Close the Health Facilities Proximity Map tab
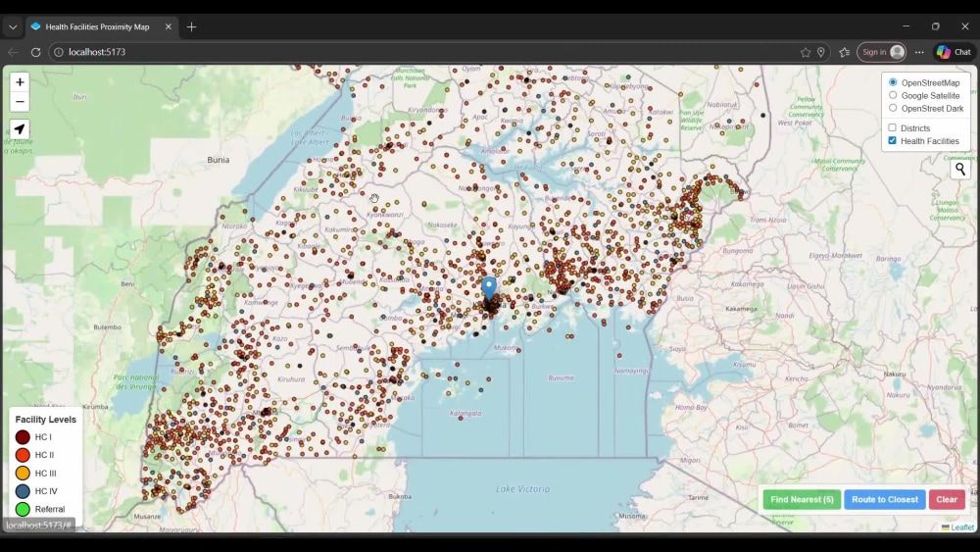Screen dimensions: 980x552 coord(169,26)
